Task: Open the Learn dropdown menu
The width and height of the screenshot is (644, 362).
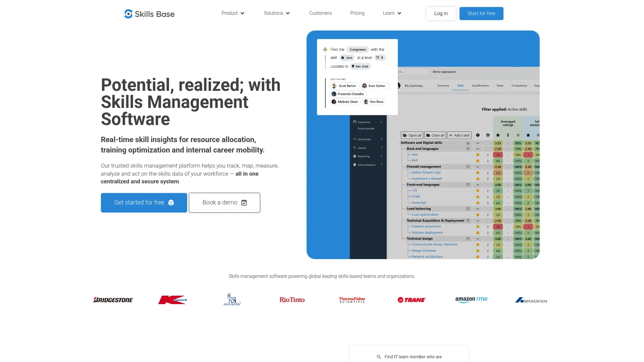Action: click(x=392, y=13)
